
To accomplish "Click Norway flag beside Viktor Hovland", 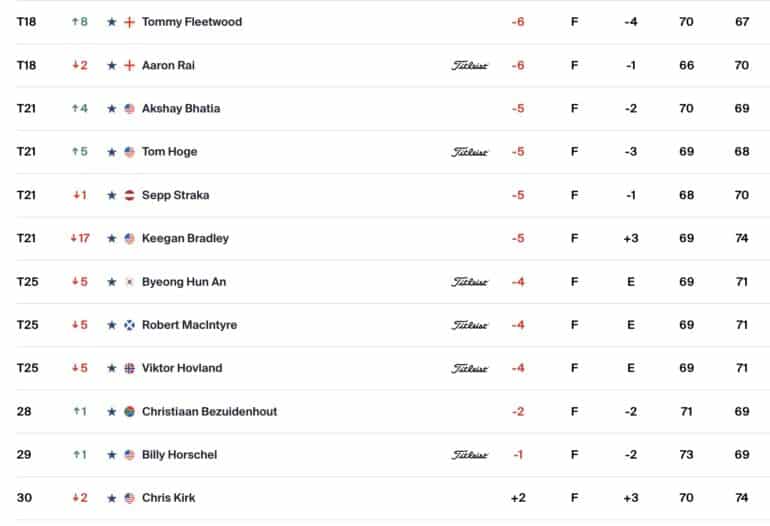I will click(x=129, y=368).
